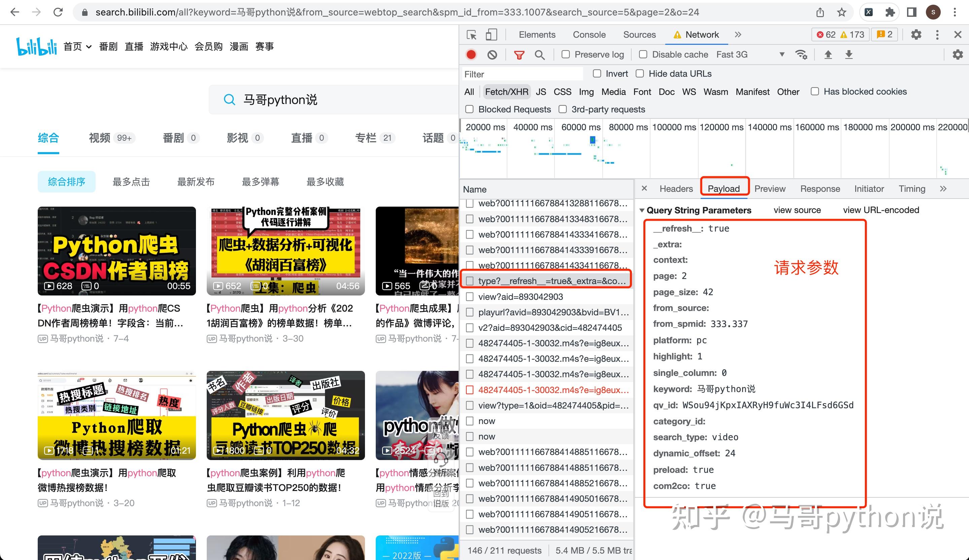Open the Sources panel
The height and width of the screenshot is (560, 969).
pos(639,35)
